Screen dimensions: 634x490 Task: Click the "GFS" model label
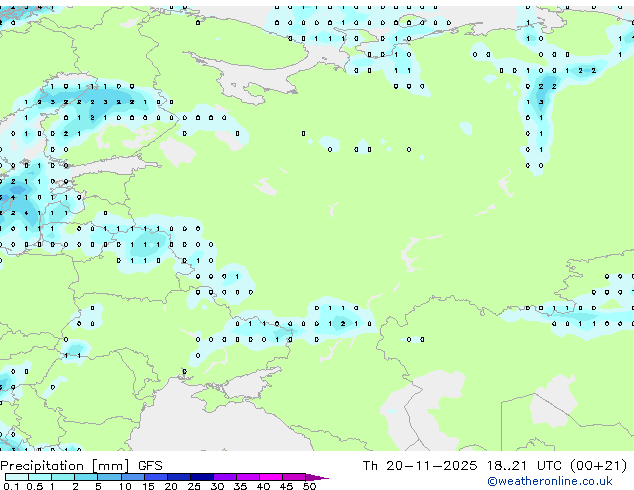[150, 466]
